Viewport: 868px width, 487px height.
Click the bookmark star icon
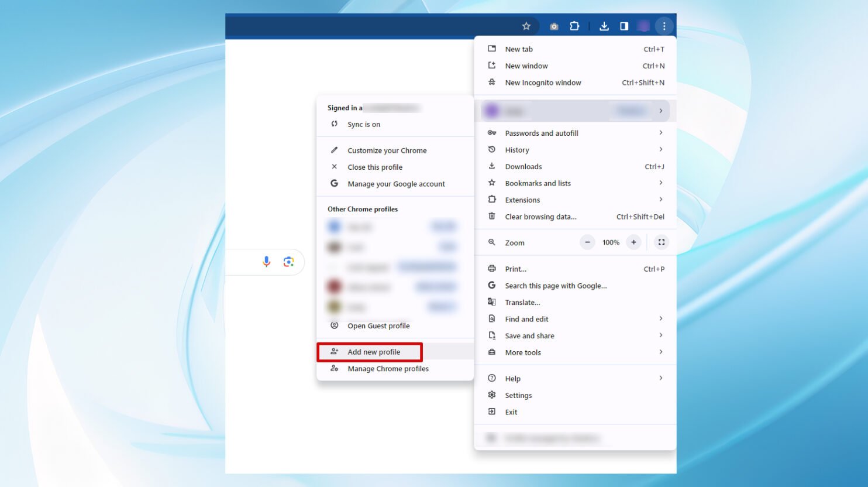pos(525,26)
